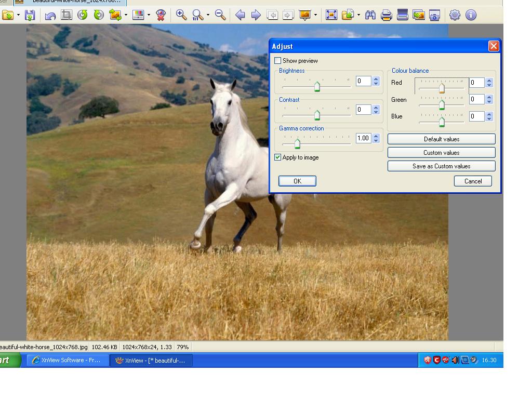
Task: Go to next image blue arrow
Action: point(256,15)
